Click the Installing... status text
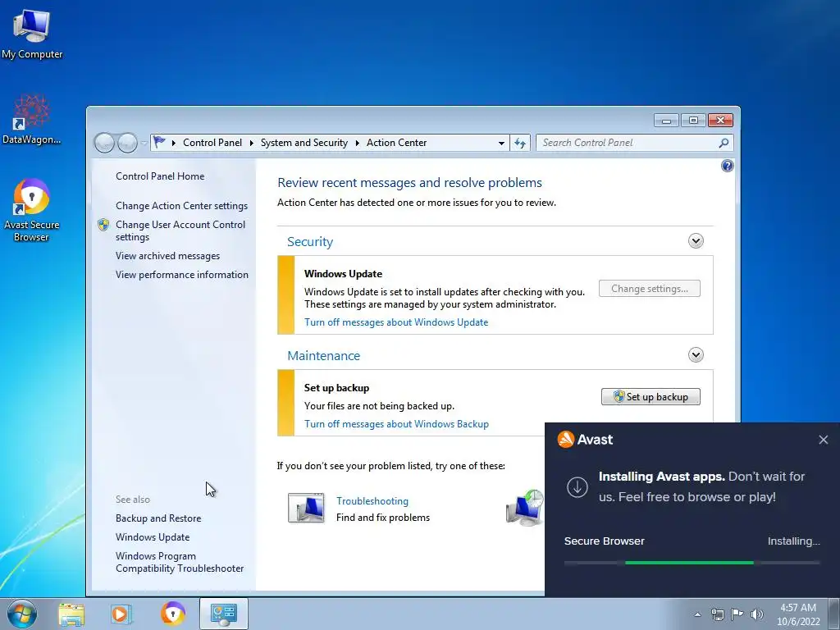 click(793, 541)
